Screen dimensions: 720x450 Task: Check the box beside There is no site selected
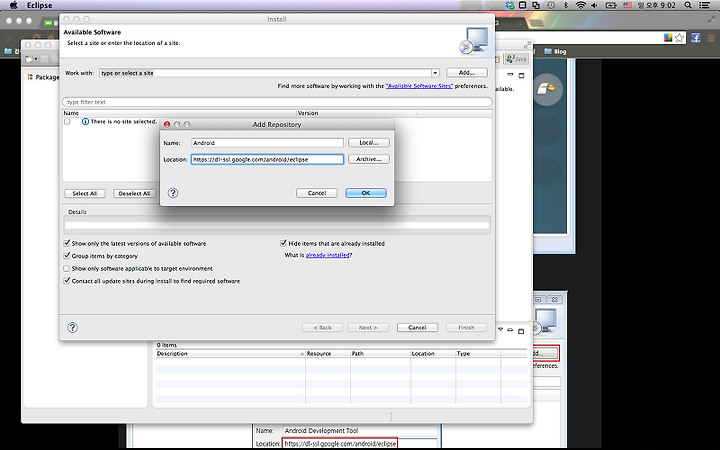(x=67, y=122)
